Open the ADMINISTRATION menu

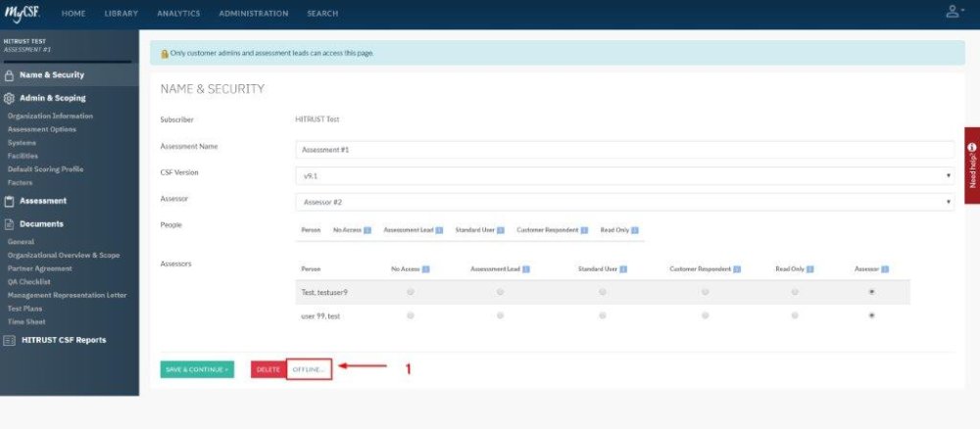coord(254,13)
